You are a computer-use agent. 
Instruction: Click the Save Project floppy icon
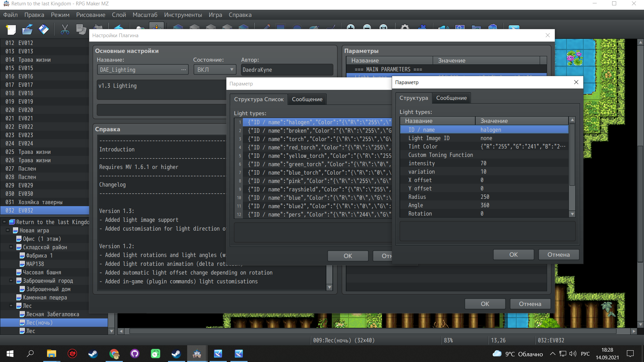(x=44, y=29)
